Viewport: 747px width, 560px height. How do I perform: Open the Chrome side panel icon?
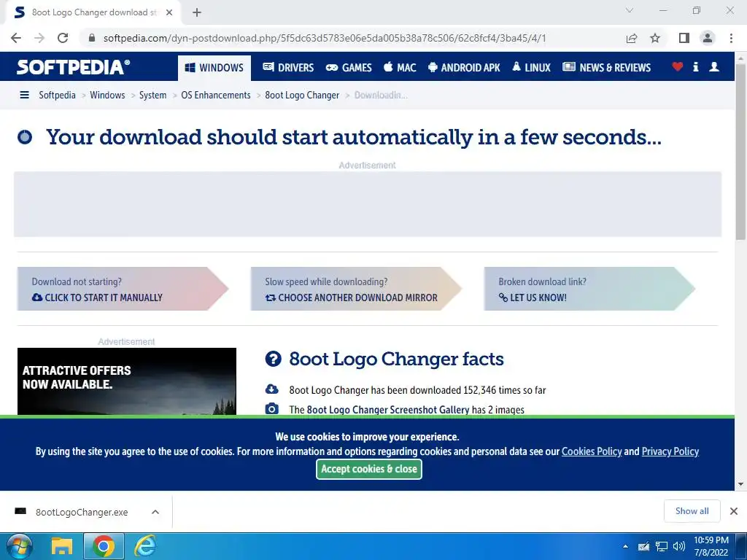[684, 38]
